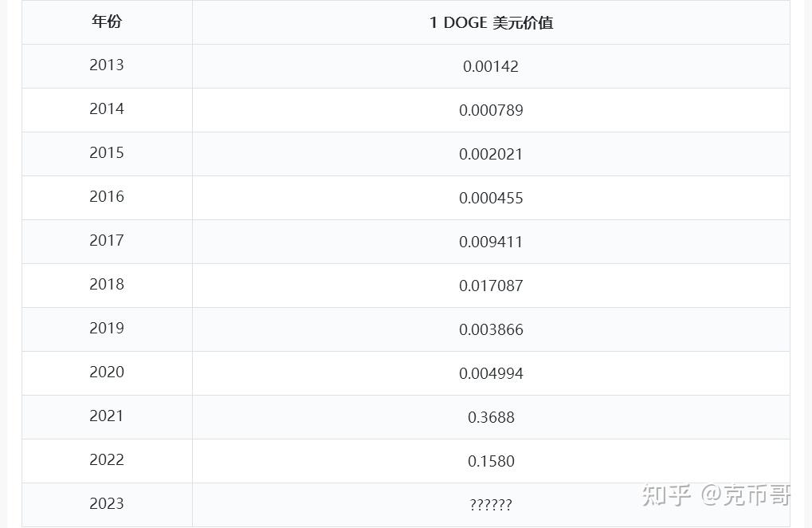Select the 2020 year cell
Screen dimensions: 812x528
click(x=107, y=373)
